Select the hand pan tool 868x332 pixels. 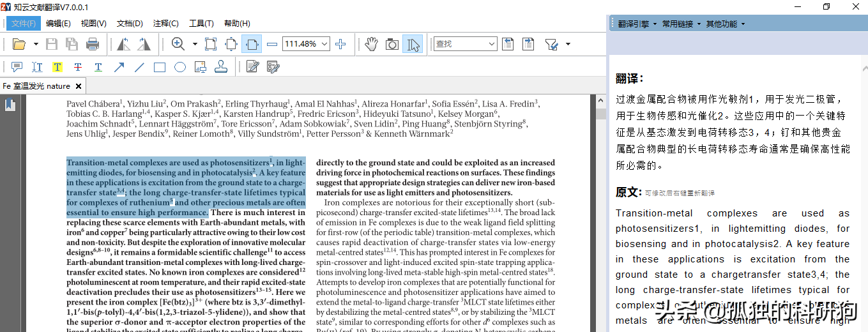coord(371,44)
